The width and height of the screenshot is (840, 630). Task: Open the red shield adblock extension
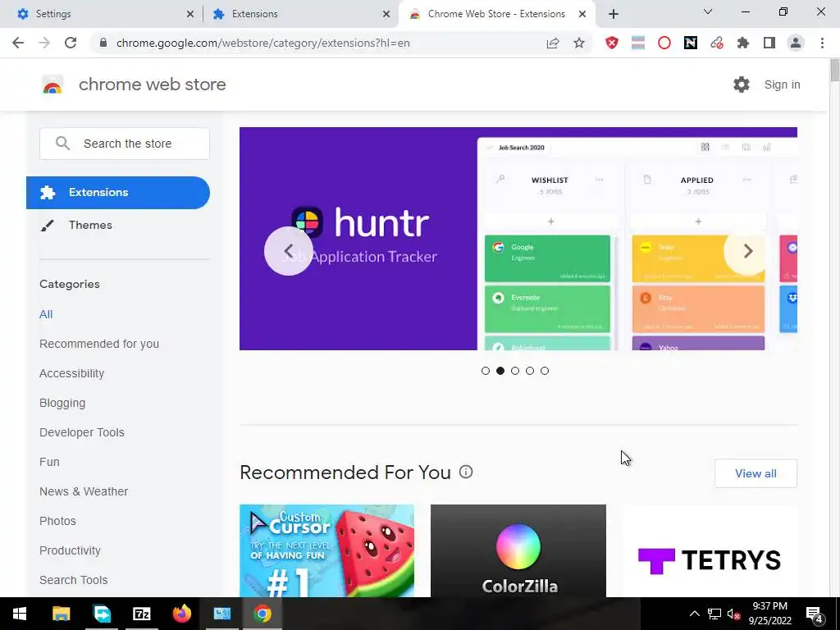(x=612, y=43)
